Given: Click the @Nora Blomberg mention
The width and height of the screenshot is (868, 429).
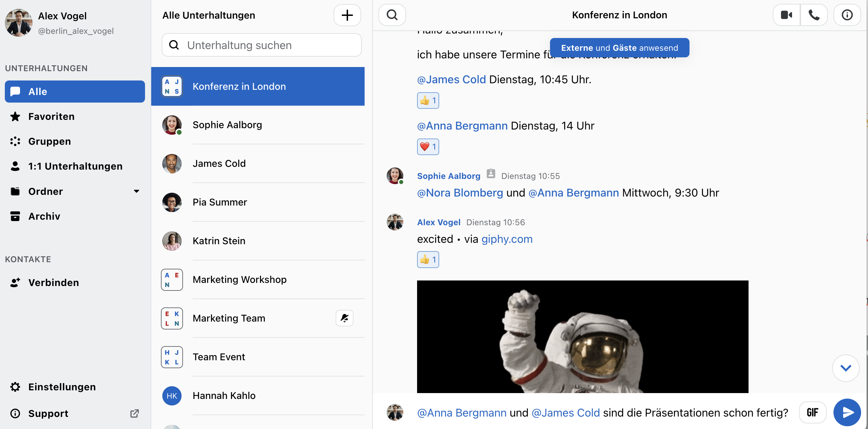Looking at the screenshot, I should [460, 193].
